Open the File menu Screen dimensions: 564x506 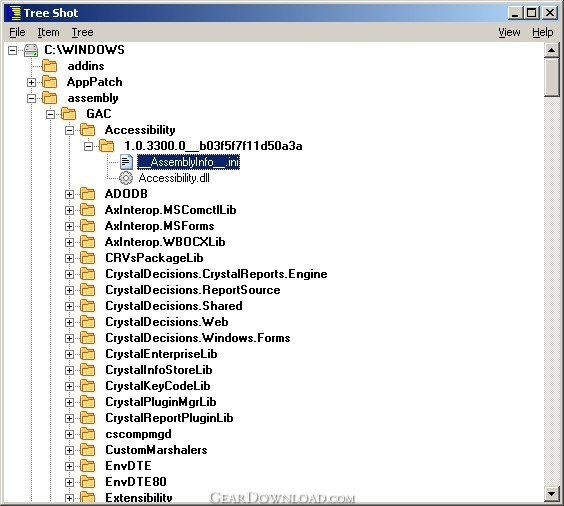(x=17, y=32)
